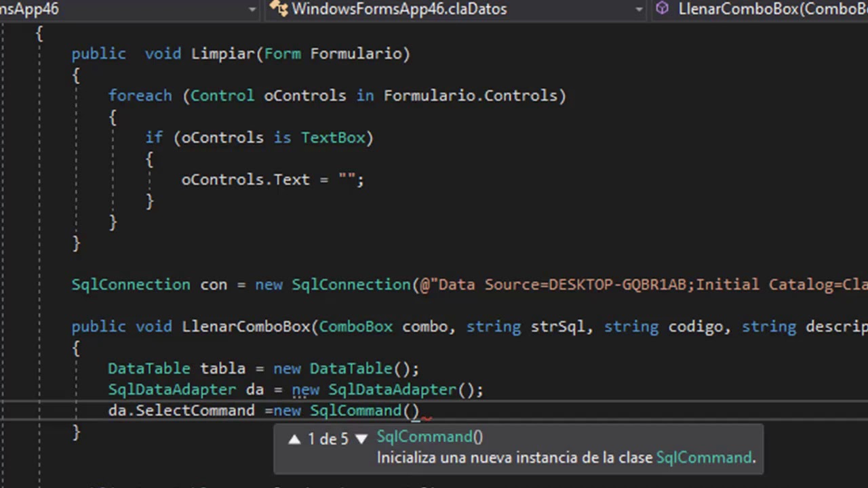
Task: Click the '1 de 5' overload counter
Action: click(328, 439)
